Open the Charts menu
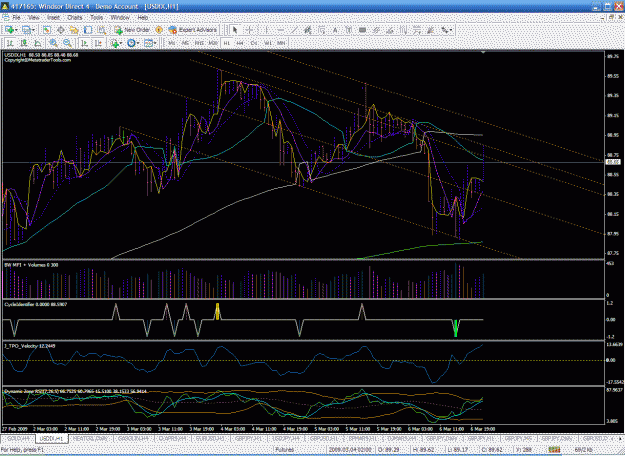The image size is (625, 456). (x=75, y=18)
